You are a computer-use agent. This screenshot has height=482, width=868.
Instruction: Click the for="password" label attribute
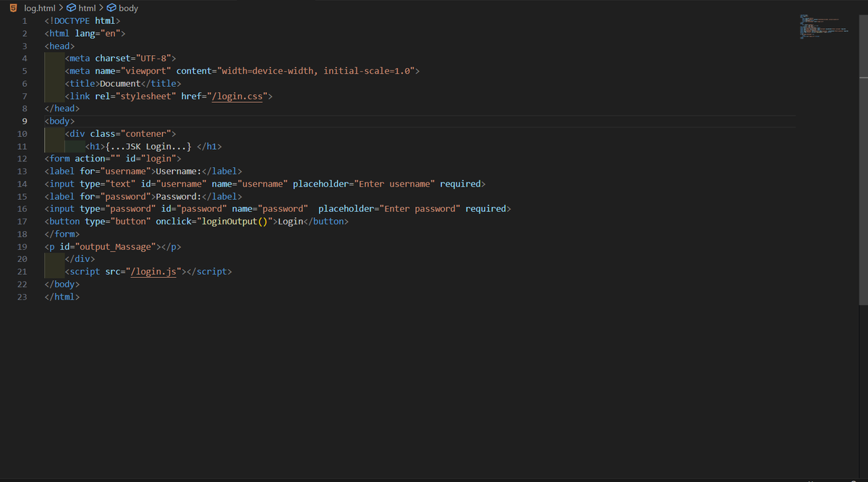[115, 196]
